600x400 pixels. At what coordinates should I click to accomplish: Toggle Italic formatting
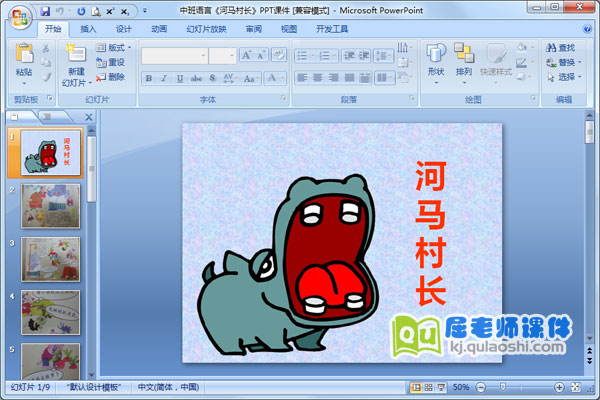164,78
